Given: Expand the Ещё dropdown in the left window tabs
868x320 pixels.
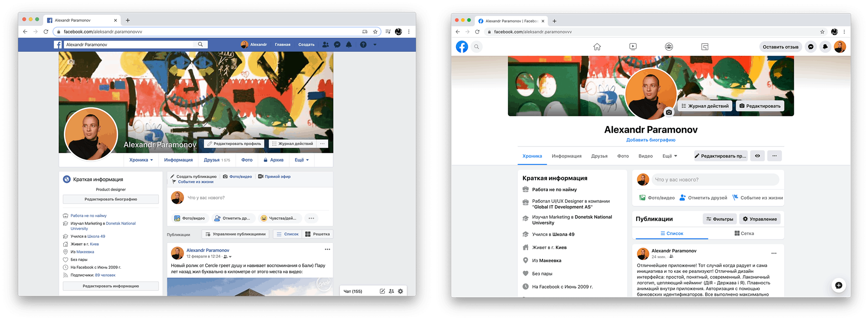Looking at the screenshot, I should coord(302,160).
